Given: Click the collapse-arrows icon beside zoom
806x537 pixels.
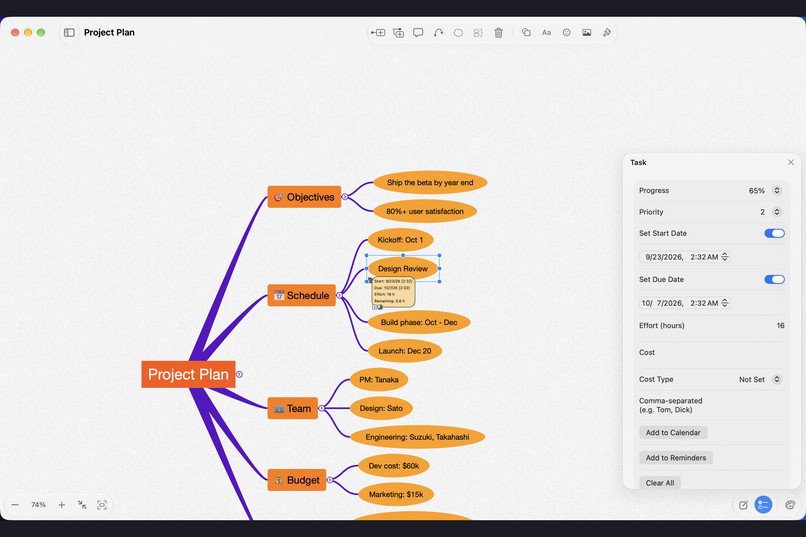Looking at the screenshot, I should point(82,505).
